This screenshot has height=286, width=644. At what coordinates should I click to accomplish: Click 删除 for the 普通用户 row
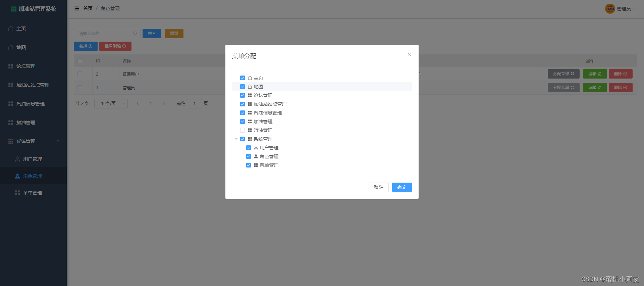click(x=621, y=74)
